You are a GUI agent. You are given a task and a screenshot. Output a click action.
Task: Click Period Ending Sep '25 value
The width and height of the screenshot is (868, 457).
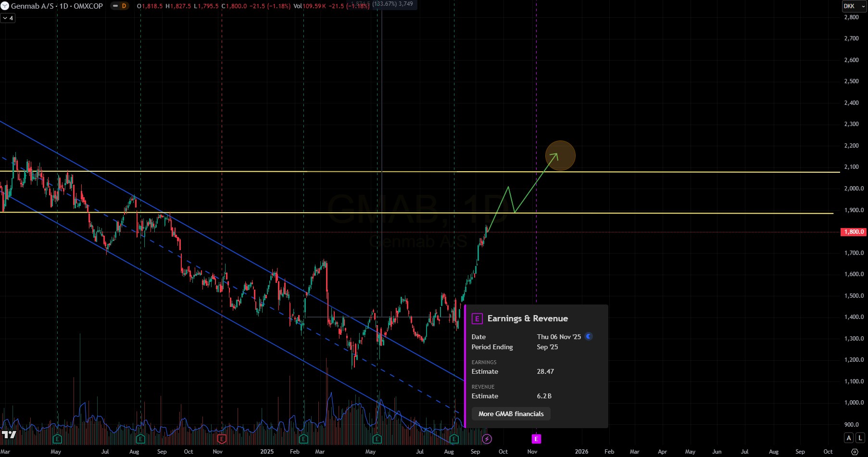tap(547, 347)
